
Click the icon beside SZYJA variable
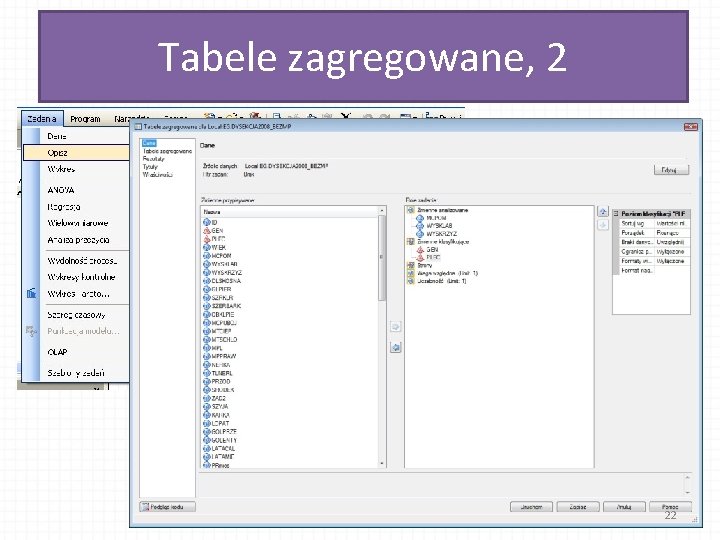pyautogui.click(x=207, y=406)
